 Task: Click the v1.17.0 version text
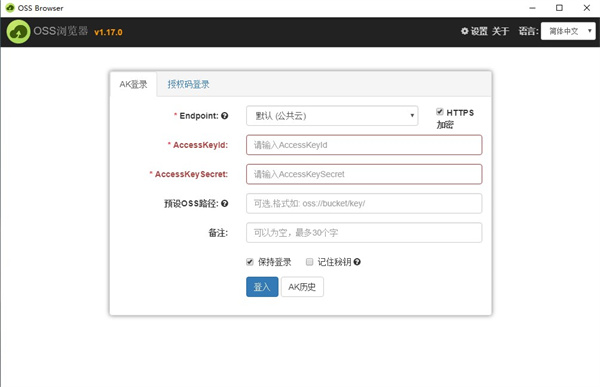point(108,32)
